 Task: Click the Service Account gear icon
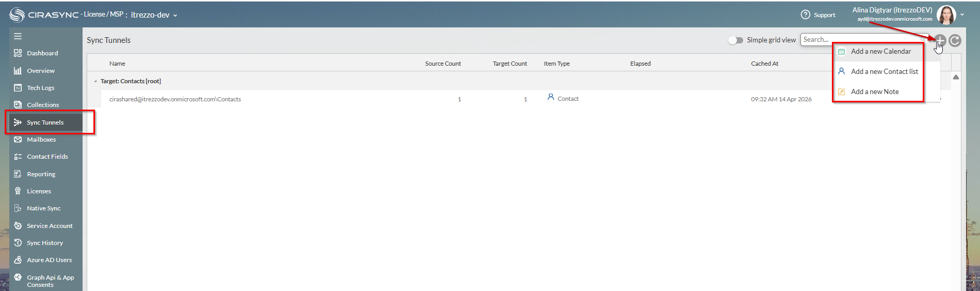[x=18, y=225]
